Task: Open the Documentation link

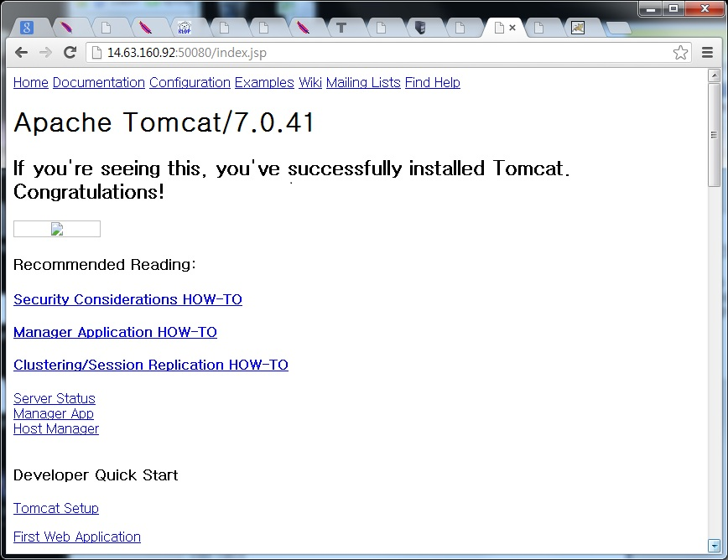Action: (x=99, y=83)
